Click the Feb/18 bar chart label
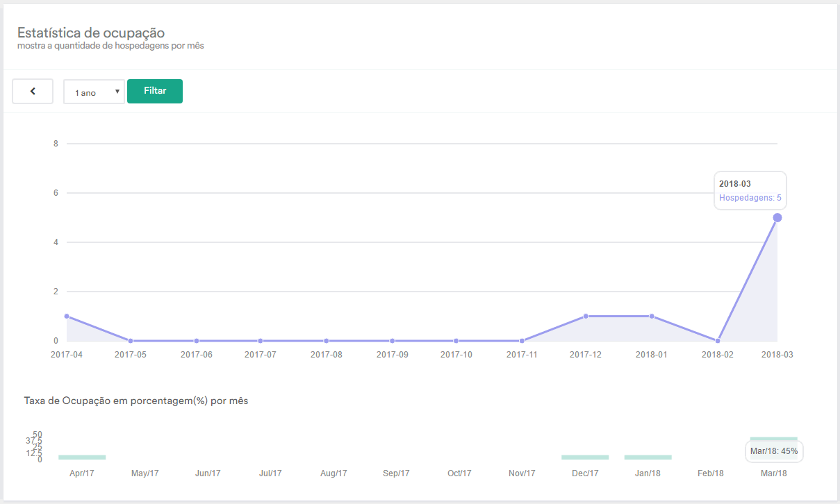Screen dimensions: 840x504 tap(711, 473)
